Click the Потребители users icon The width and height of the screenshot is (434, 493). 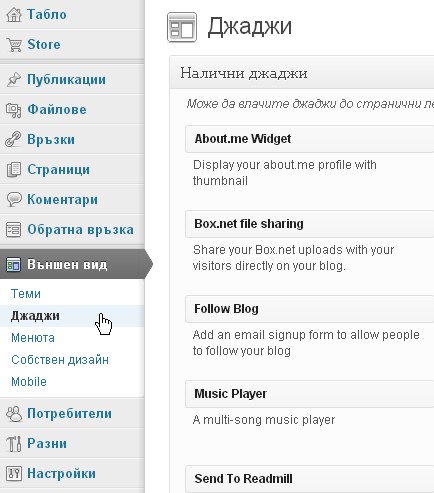pos(14,414)
